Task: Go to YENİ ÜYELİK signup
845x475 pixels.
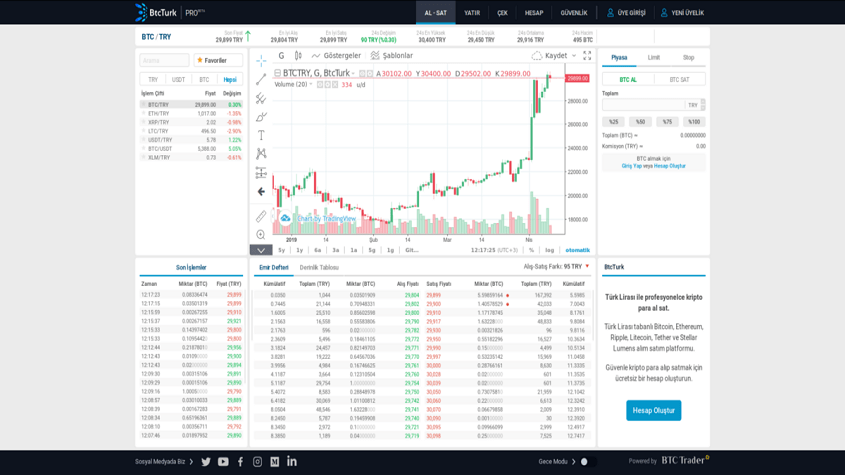Action: 682,12
